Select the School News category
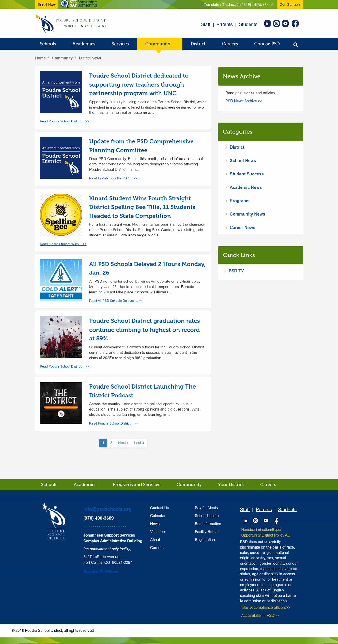Image resolution: width=338 pixels, height=644 pixels. (x=243, y=160)
